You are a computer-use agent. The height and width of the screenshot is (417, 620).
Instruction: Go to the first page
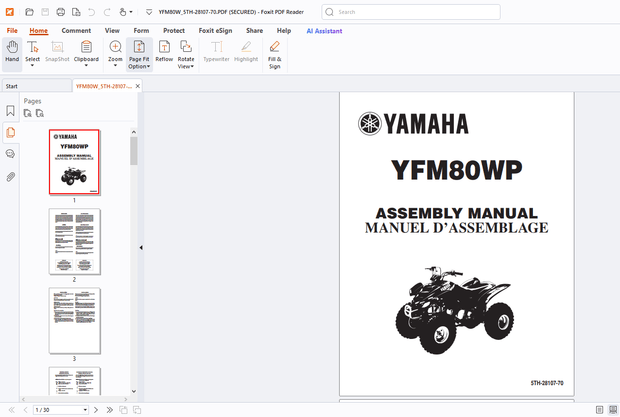click(x=11, y=410)
